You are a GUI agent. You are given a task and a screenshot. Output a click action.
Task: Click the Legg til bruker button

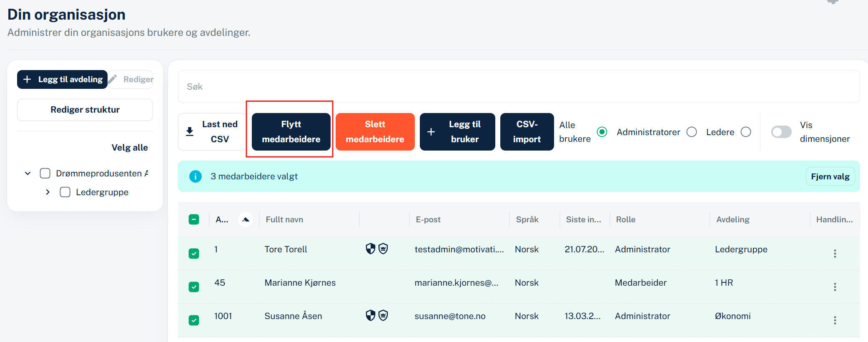point(457,132)
